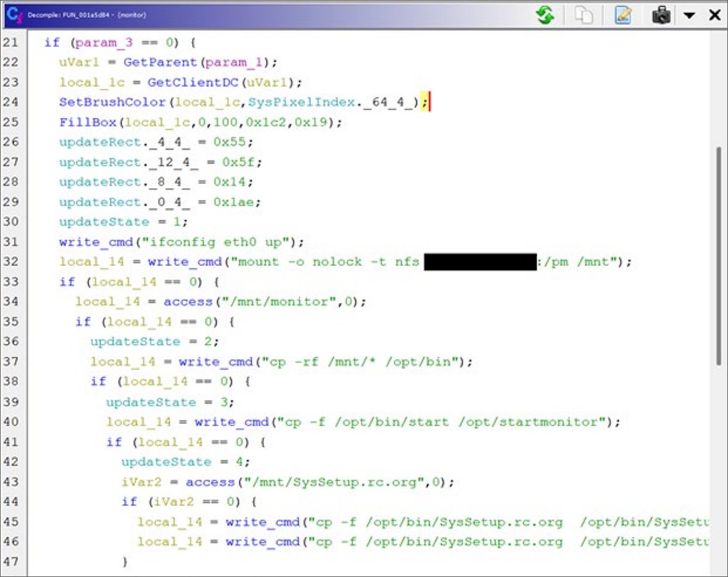Select GetClientDC on line 23
Viewport: 728px width, 577px height.
click(192, 83)
